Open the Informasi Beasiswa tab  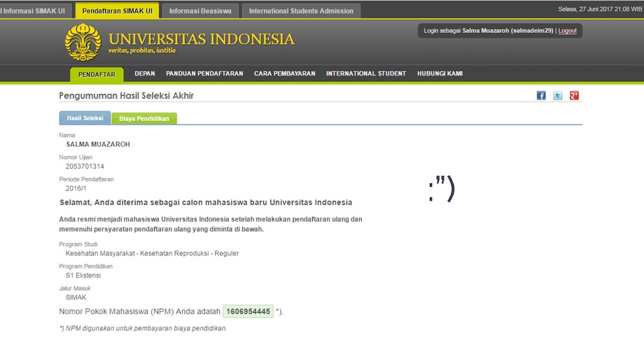[200, 10]
